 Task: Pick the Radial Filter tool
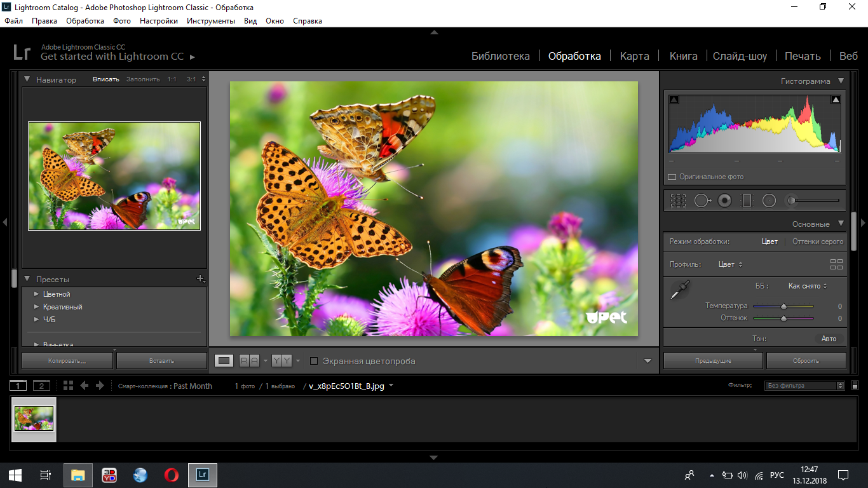point(769,201)
